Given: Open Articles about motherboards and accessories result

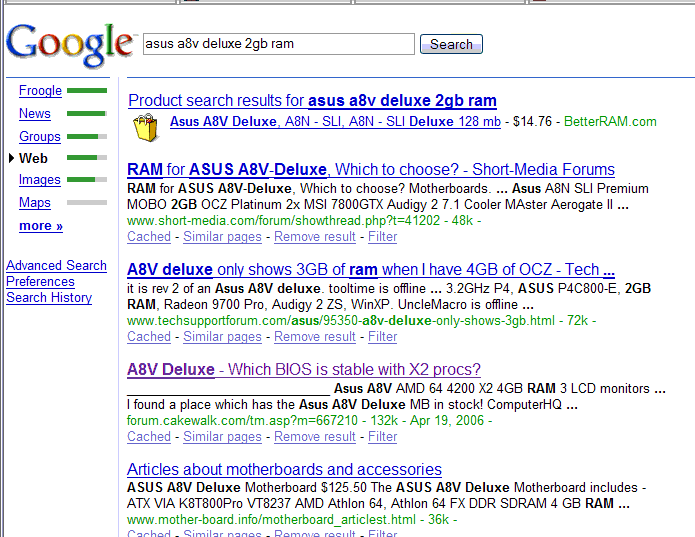Looking at the screenshot, I should coord(284,469).
